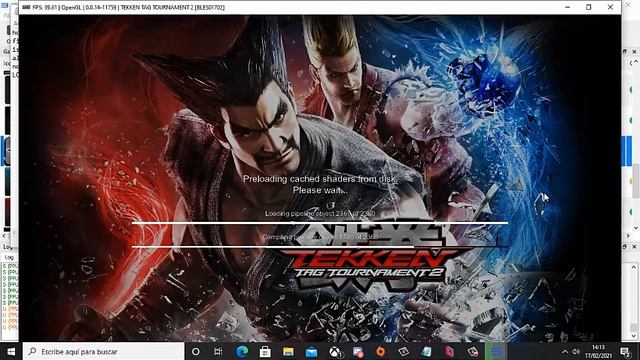This screenshot has width=640, height=360.
Task: Click the 'Please wait' message
Action: 320,190
